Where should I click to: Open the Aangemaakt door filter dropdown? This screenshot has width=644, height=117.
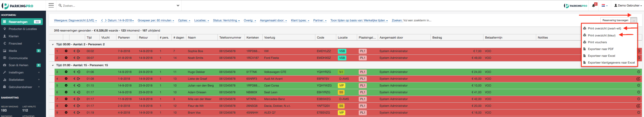273,20
